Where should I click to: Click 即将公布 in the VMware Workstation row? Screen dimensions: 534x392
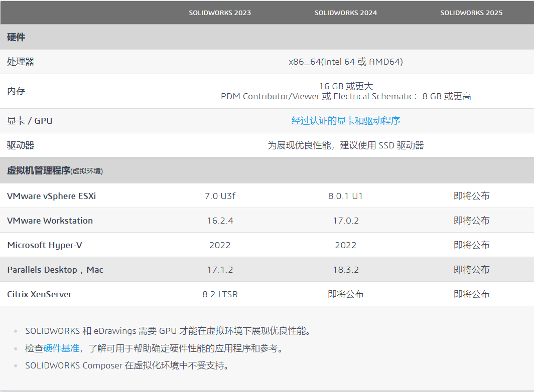pos(471,221)
